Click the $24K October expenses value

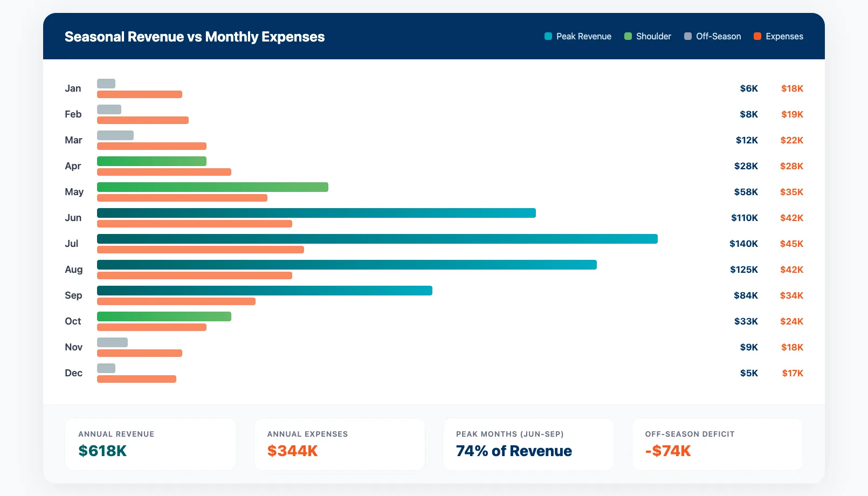click(x=791, y=321)
